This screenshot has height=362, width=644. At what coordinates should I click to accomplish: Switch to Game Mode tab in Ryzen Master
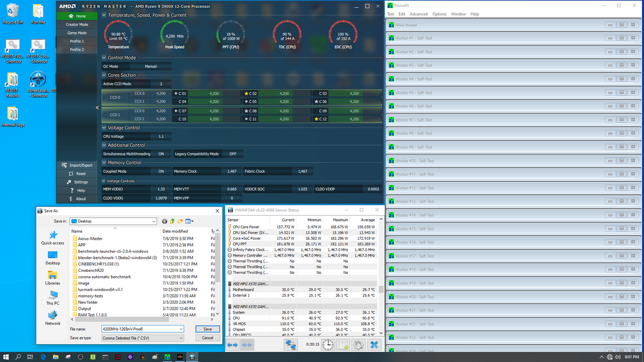click(77, 33)
